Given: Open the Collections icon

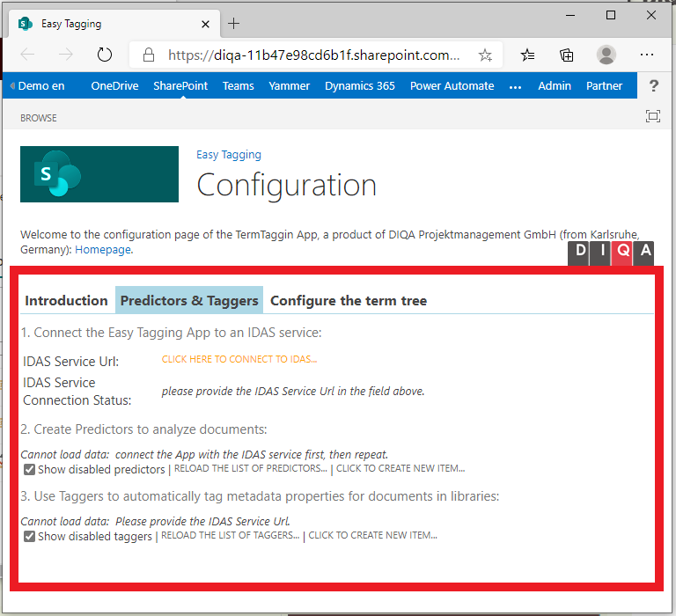Looking at the screenshot, I should click(x=567, y=55).
